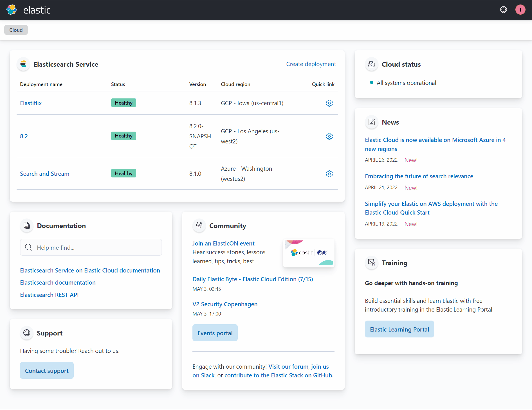
Task: Click the Community panel icon
Action: [199, 226]
